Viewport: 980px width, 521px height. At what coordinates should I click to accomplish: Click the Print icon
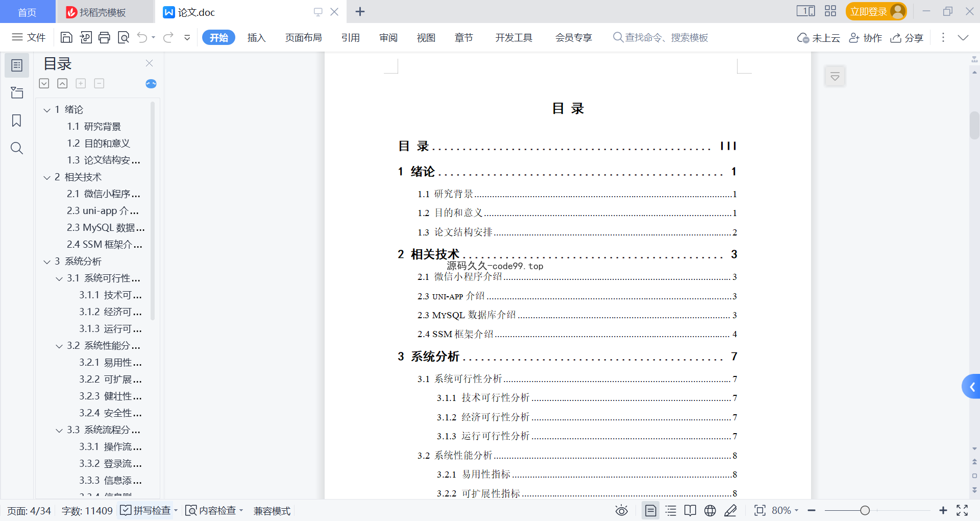pyautogui.click(x=104, y=37)
